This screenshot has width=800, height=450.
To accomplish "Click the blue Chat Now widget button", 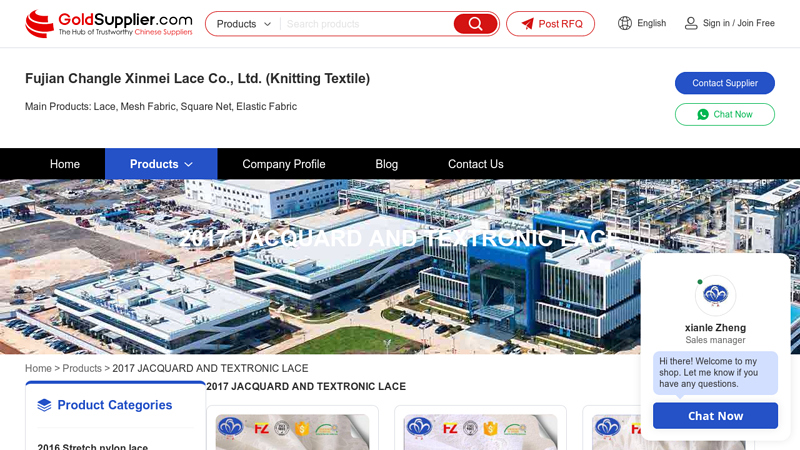I will (715, 416).
